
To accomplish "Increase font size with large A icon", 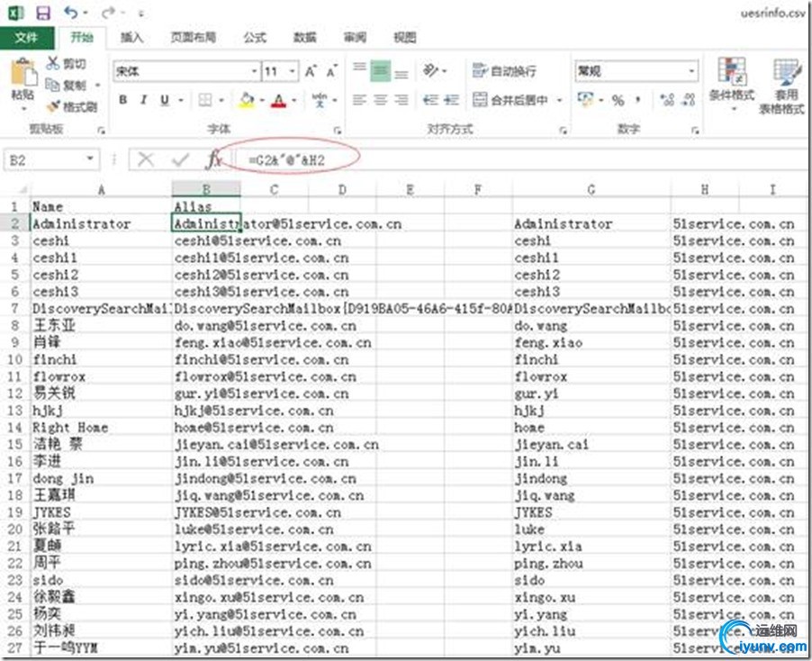I will 311,71.
